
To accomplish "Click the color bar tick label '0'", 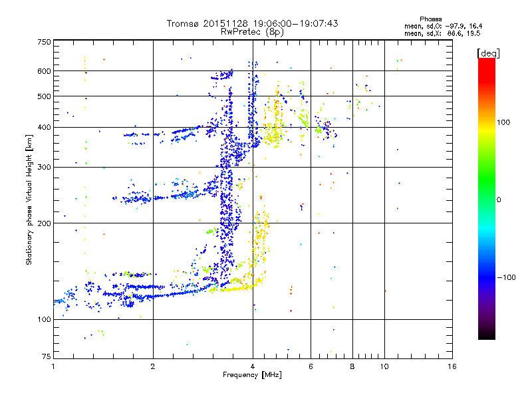I will (499, 200).
